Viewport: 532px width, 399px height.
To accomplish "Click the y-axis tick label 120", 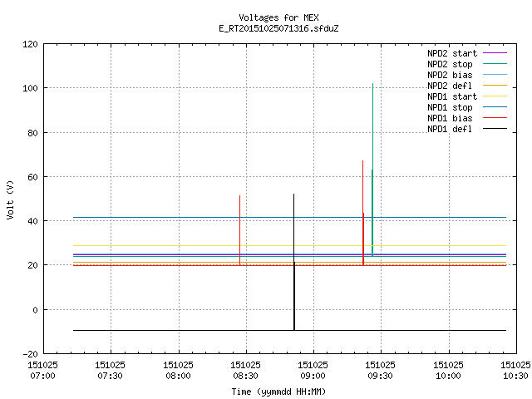I will coord(30,44).
